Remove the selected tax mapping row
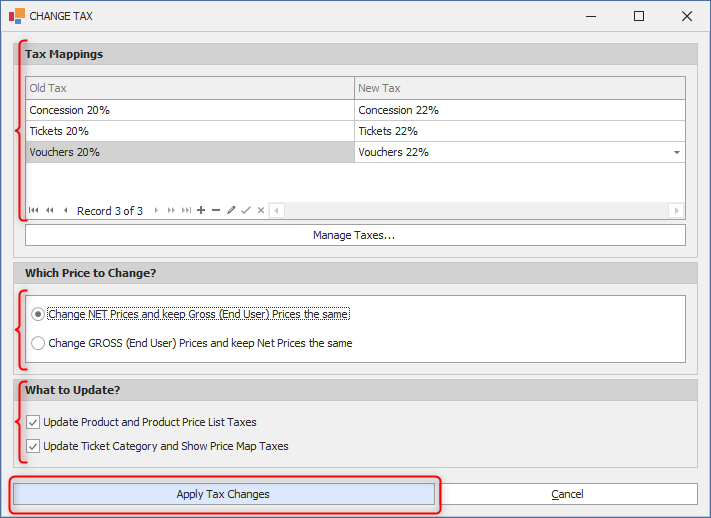Screen dimensions: 711x518 coord(216,210)
